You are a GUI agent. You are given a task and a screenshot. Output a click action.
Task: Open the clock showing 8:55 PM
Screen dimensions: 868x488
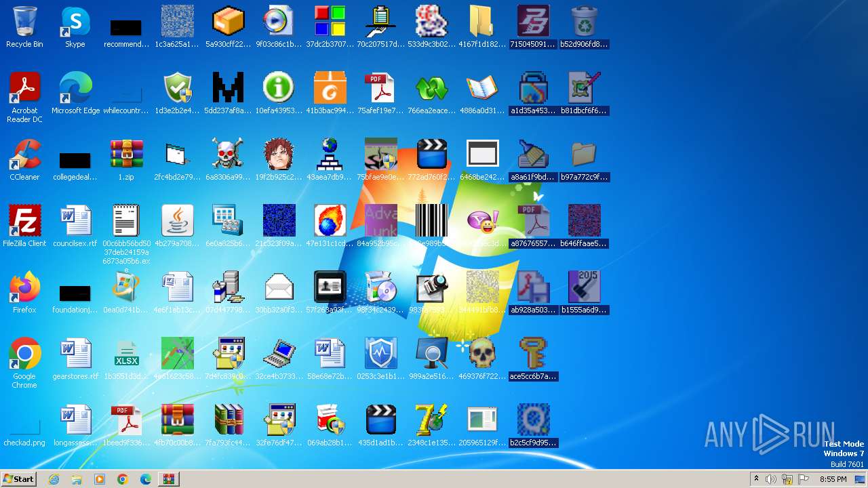tap(833, 479)
